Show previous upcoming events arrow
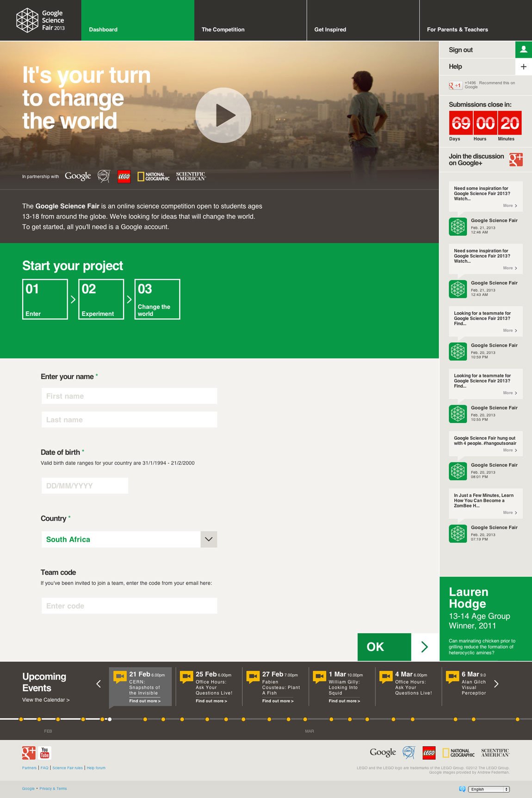532x798 pixels. [x=99, y=684]
